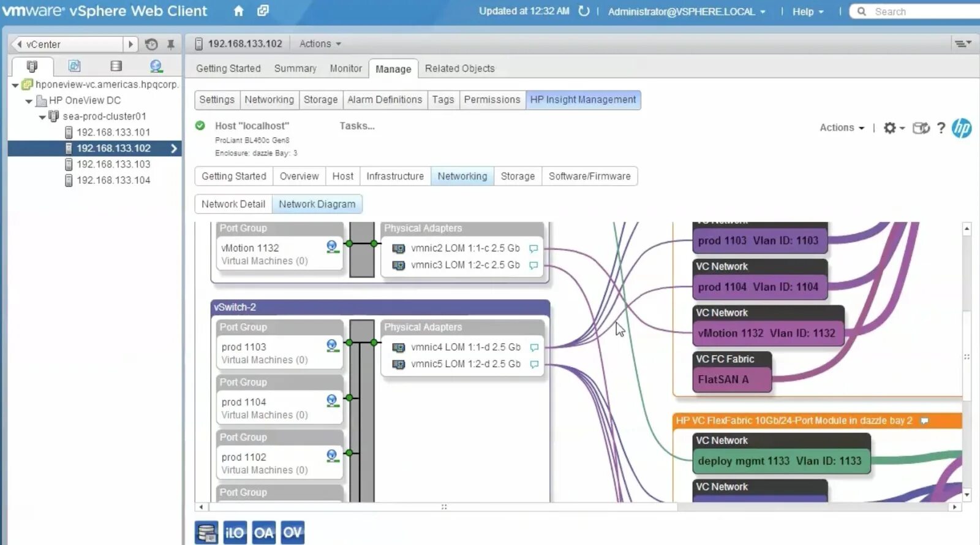Screen dimensions: 980x545
Task: Collapse hponeview-vc.americas.hpqcorp tree node
Action: tap(15, 85)
